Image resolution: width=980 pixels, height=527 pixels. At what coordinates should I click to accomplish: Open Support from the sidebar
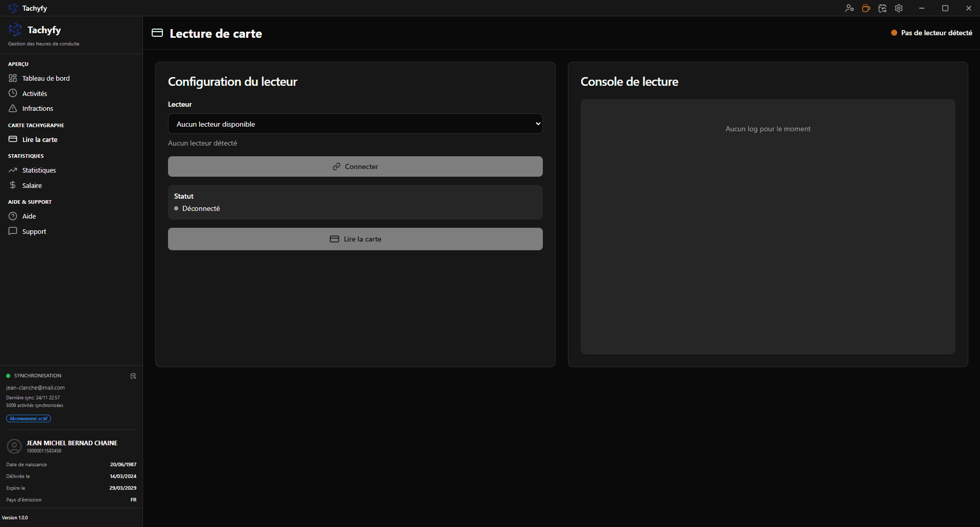[x=34, y=231]
